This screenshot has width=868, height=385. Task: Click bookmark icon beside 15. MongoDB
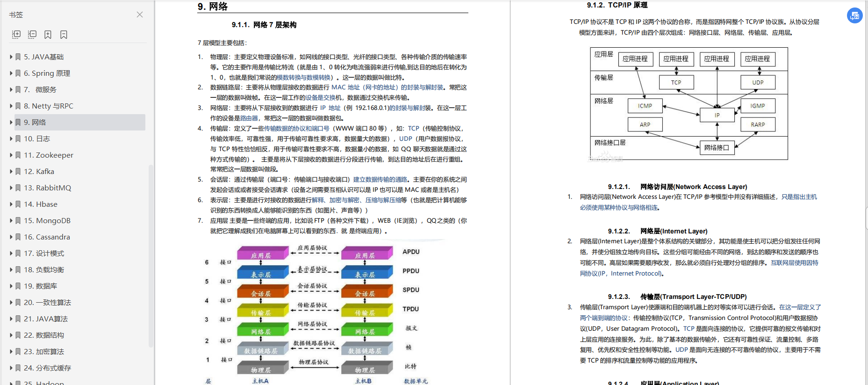pyautogui.click(x=18, y=220)
